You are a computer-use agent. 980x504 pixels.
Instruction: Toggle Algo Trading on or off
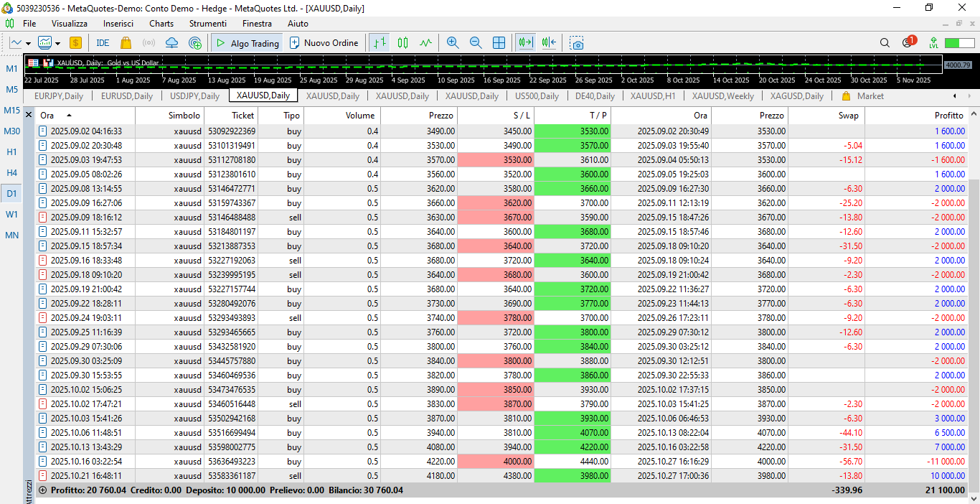tap(248, 43)
